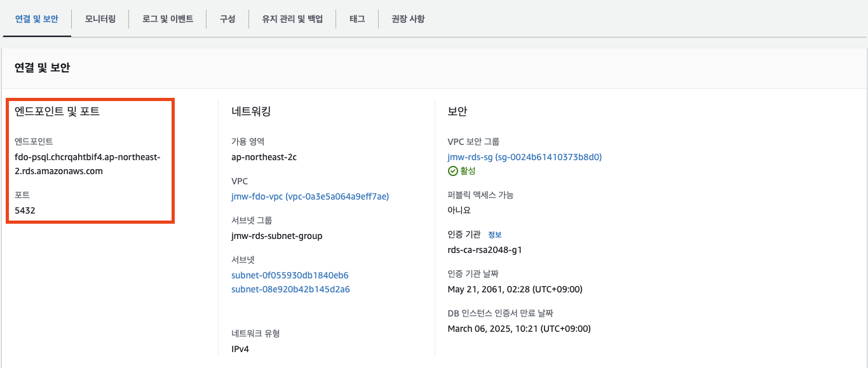Open the 정보 info link beside 인증 기관

[x=496, y=234]
